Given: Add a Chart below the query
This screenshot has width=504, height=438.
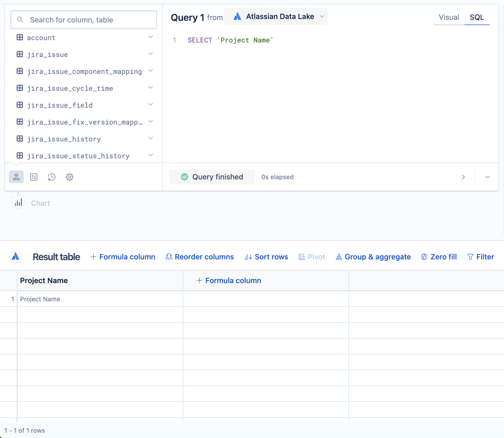Looking at the screenshot, I should [x=40, y=203].
